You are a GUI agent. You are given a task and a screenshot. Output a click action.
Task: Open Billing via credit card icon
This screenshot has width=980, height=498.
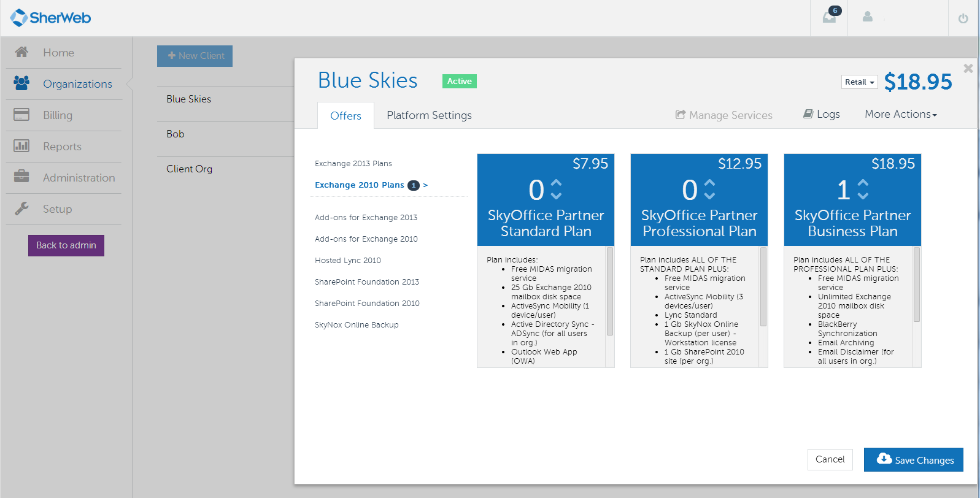click(21, 115)
